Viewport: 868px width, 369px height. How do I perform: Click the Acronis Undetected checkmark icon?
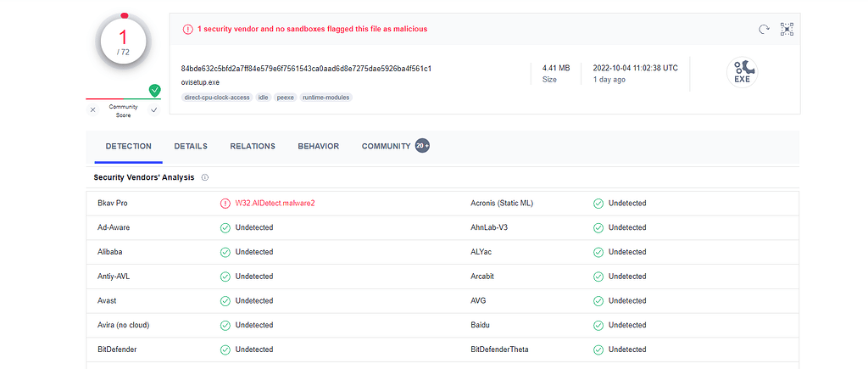(x=598, y=204)
